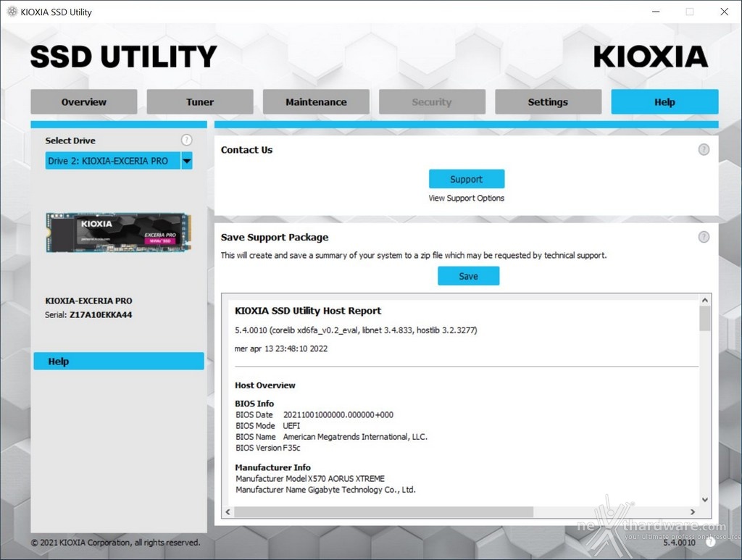This screenshot has height=560, width=742.
Task: Click the KIOXIA SSD Utility title bar icon
Action: pos(12,12)
